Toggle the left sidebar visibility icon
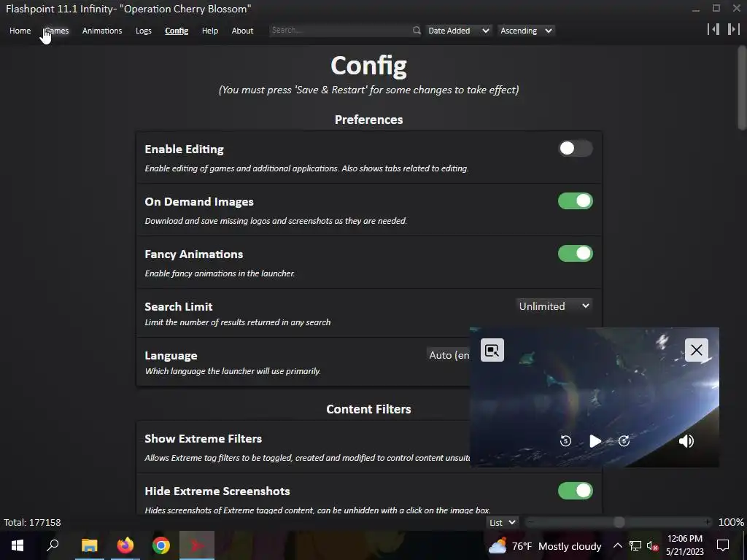The image size is (747, 560). tap(713, 29)
